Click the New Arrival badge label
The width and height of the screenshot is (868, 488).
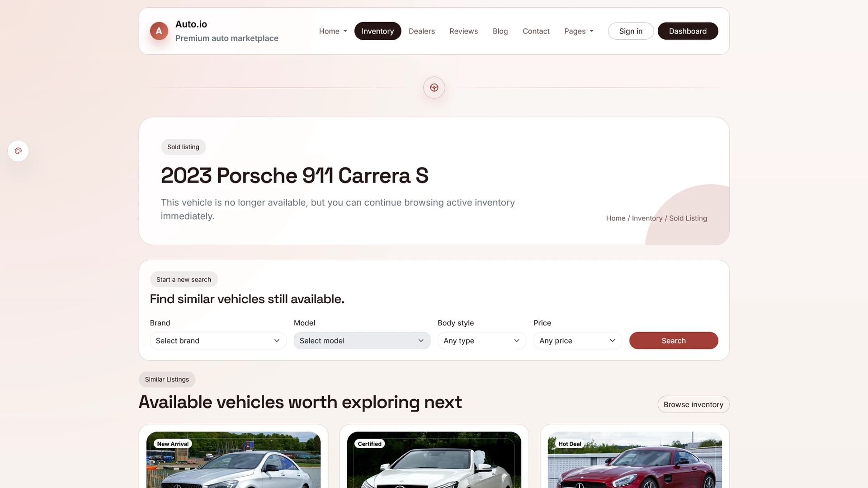click(x=173, y=444)
